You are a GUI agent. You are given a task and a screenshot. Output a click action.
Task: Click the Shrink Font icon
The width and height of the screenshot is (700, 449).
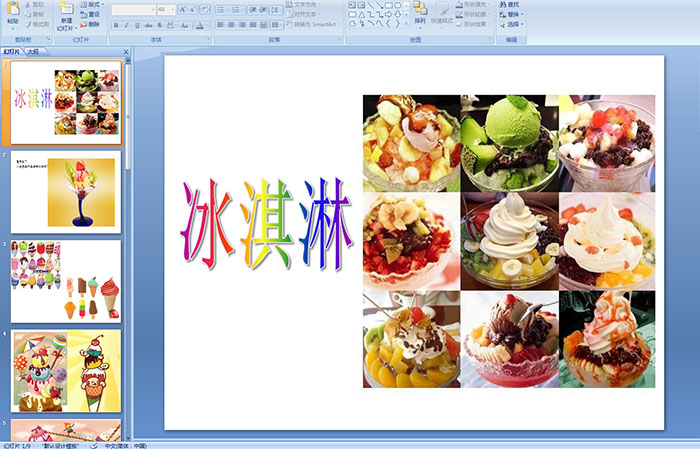coord(193,10)
